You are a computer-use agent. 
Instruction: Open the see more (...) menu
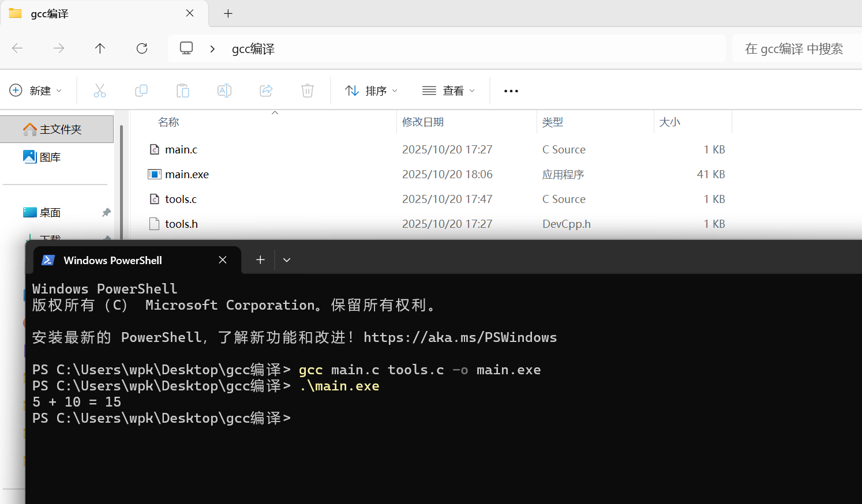511,91
